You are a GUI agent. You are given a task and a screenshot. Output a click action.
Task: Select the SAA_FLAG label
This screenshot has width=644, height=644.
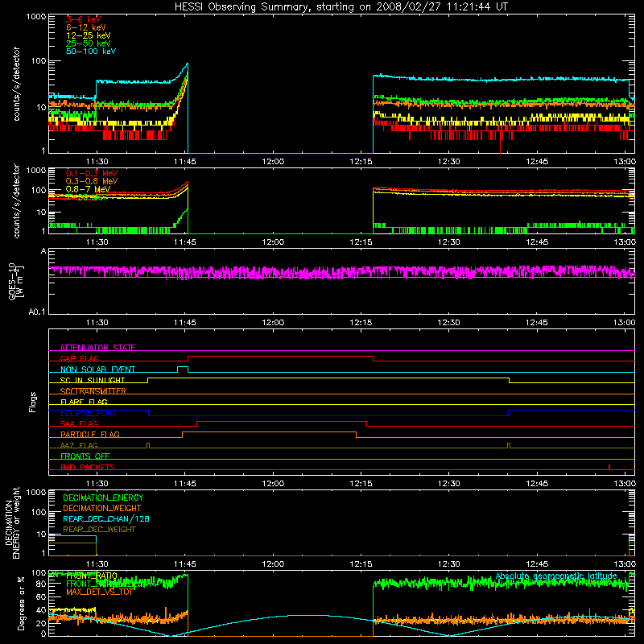[79, 423]
